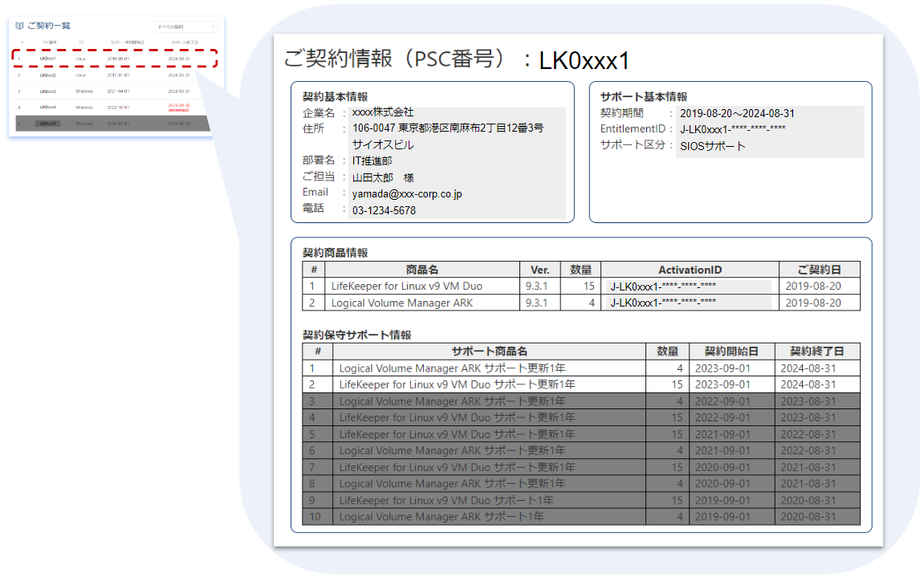924x577 pixels.
Task: Click the 契約開始日 column header
Action: pyautogui.click(x=731, y=351)
